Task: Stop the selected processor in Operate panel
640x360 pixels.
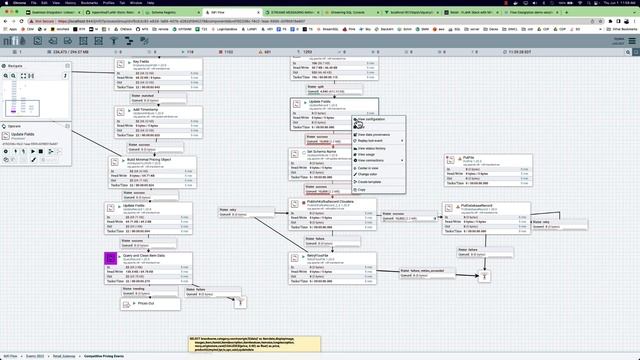Action: [41, 151]
